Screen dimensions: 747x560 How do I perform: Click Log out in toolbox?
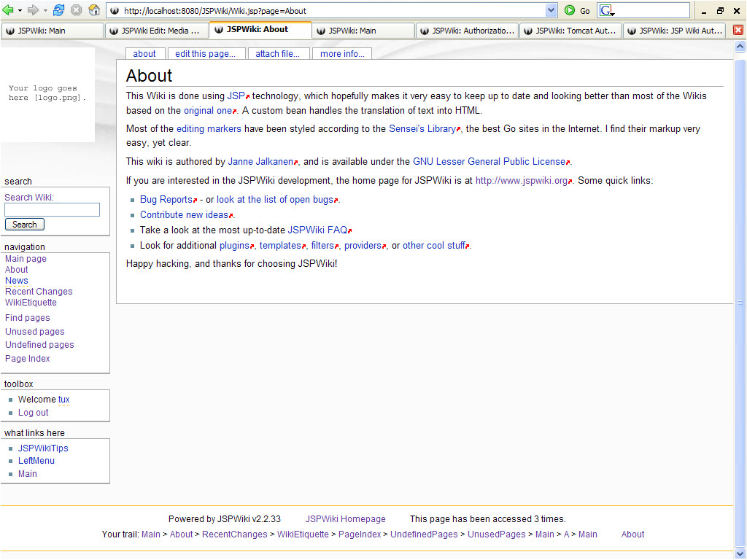(34, 413)
